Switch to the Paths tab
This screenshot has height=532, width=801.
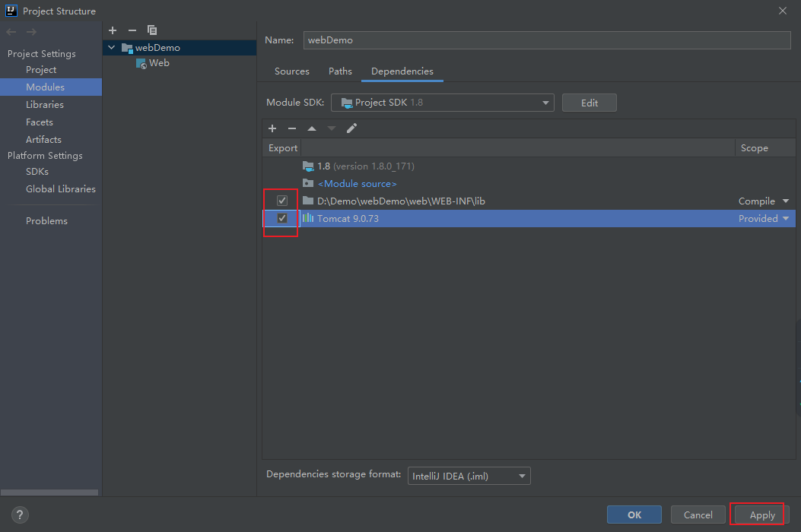tap(340, 71)
